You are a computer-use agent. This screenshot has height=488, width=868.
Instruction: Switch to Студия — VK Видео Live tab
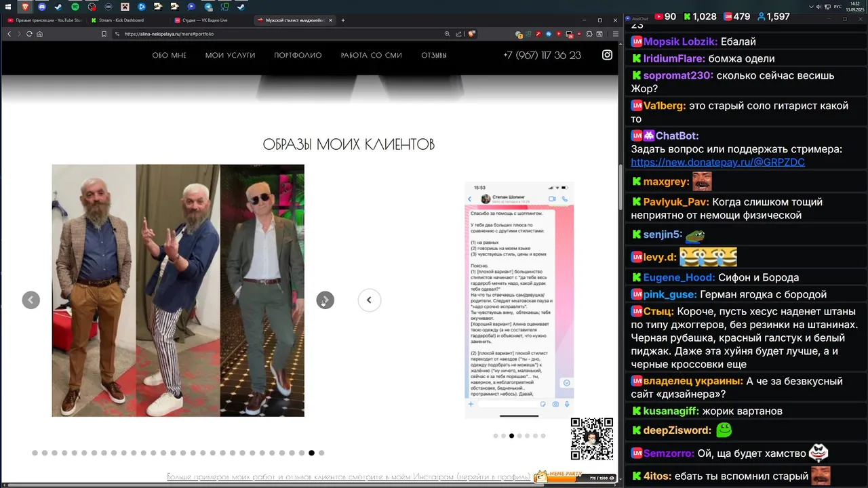coord(210,20)
